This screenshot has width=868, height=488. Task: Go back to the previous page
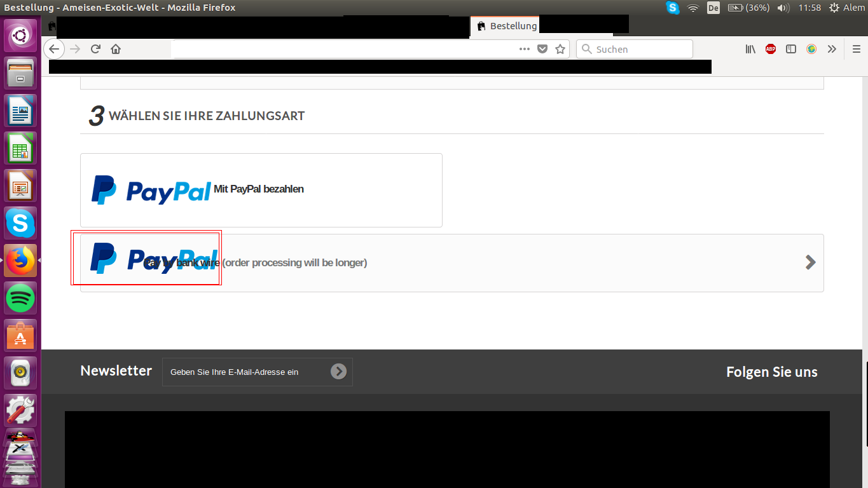tap(54, 49)
